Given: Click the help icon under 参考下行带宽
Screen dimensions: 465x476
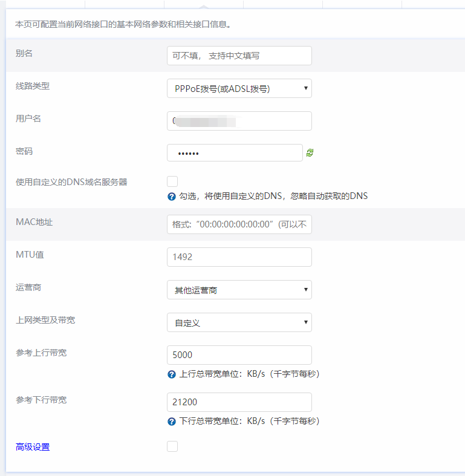Looking at the screenshot, I should (172, 422).
